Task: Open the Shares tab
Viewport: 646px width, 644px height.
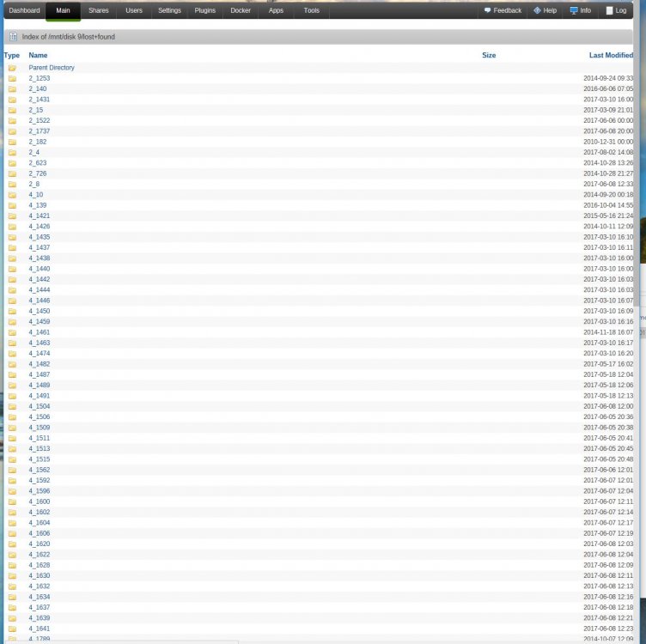Action: (99, 10)
